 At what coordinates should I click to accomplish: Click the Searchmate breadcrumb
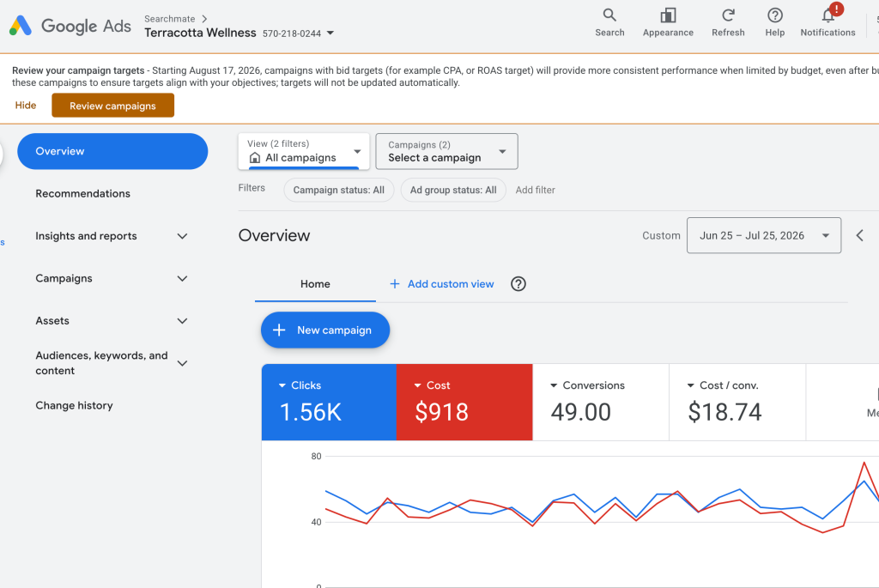pos(169,19)
